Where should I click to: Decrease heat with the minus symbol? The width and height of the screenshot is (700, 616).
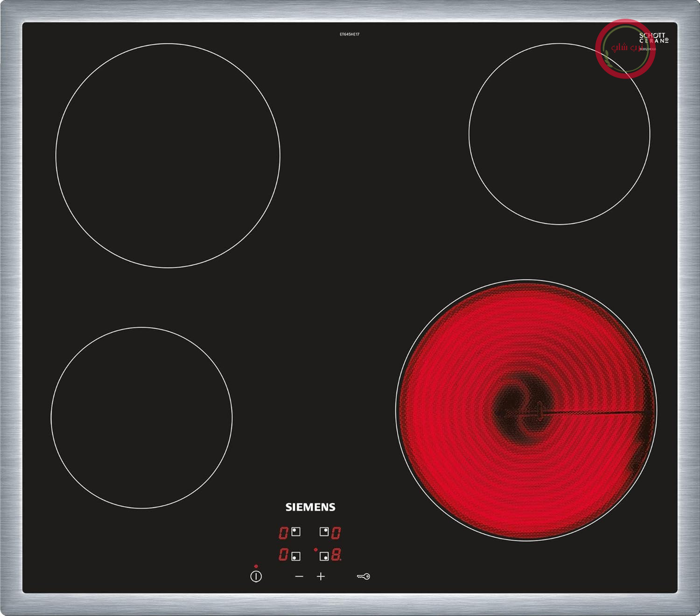pos(299,577)
